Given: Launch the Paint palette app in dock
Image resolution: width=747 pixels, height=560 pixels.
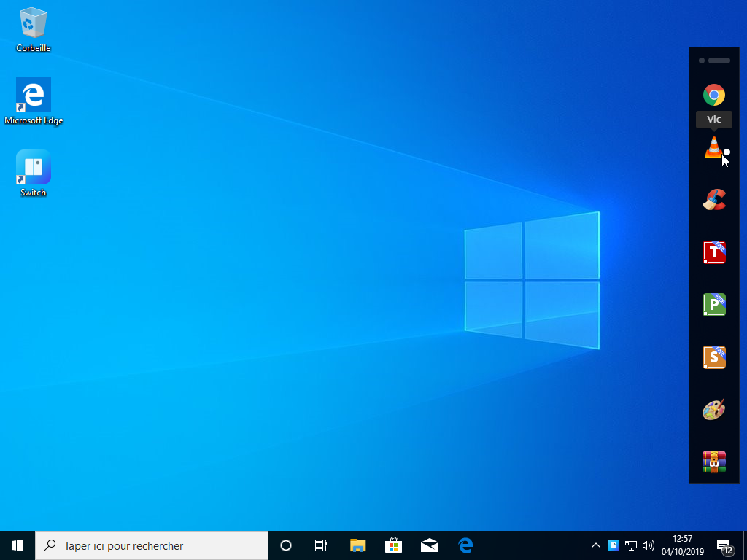Looking at the screenshot, I should pyautogui.click(x=713, y=409).
